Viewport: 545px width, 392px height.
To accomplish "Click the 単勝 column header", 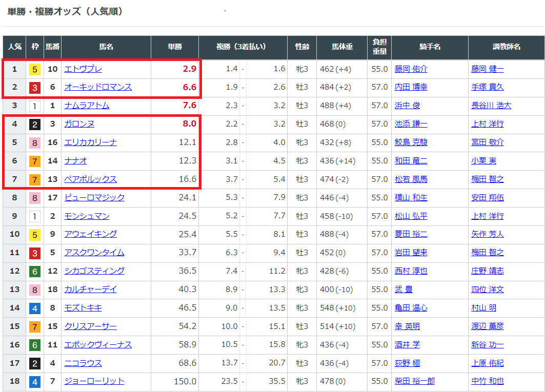I will tap(174, 47).
